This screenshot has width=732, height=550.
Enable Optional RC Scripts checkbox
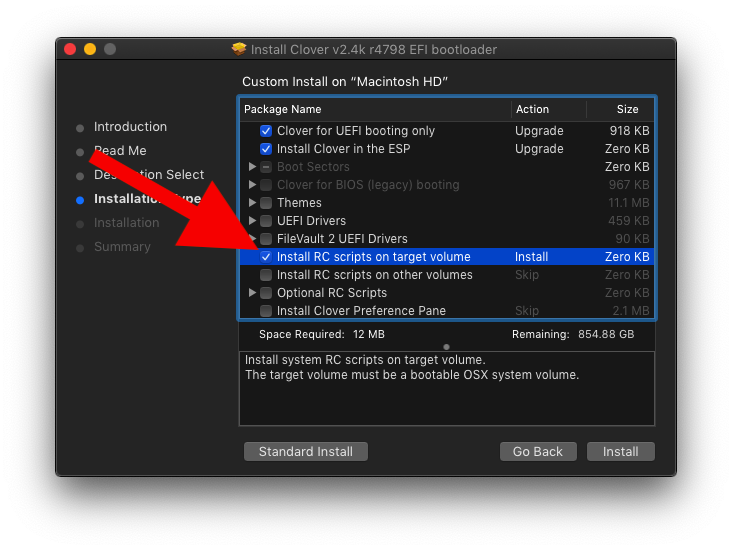point(266,293)
